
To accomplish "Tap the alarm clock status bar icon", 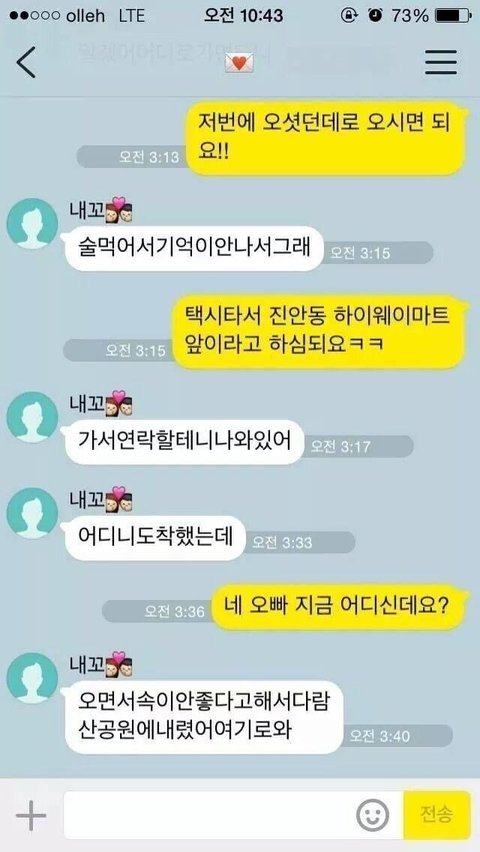I will [x=375, y=16].
